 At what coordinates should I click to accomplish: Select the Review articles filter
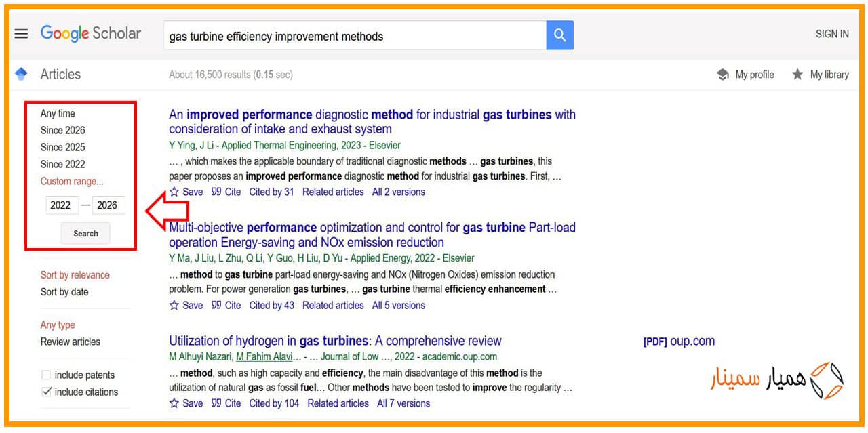click(70, 342)
